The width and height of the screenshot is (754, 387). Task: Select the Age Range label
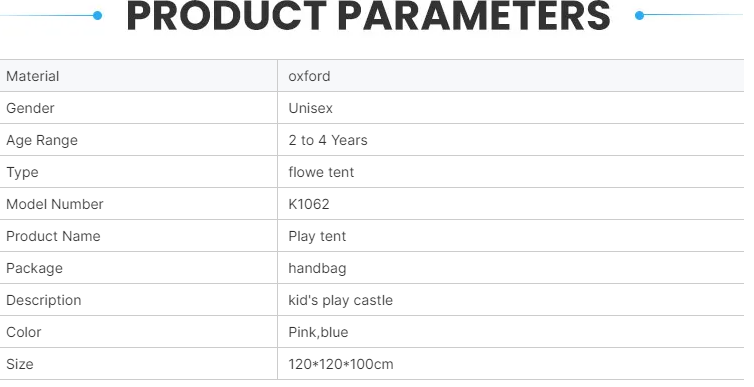tap(42, 140)
